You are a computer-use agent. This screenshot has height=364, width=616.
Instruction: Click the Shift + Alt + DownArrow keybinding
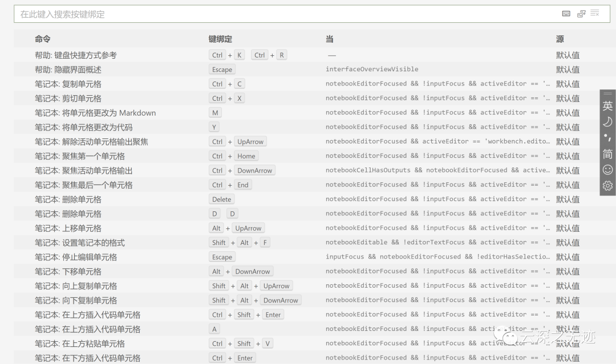pos(255,300)
